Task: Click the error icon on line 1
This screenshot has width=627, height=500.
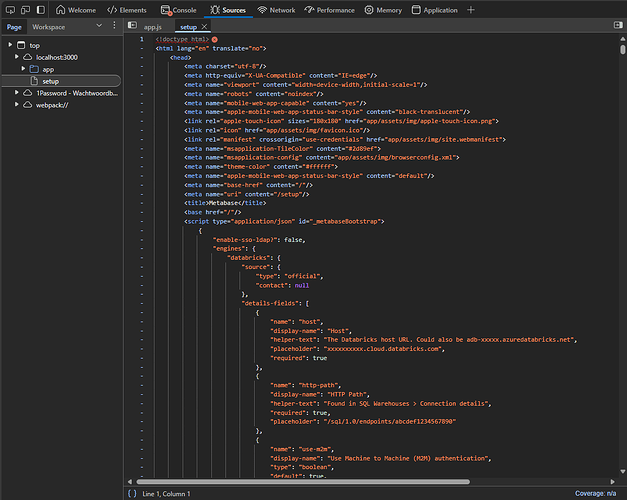Action: [215, 39]
